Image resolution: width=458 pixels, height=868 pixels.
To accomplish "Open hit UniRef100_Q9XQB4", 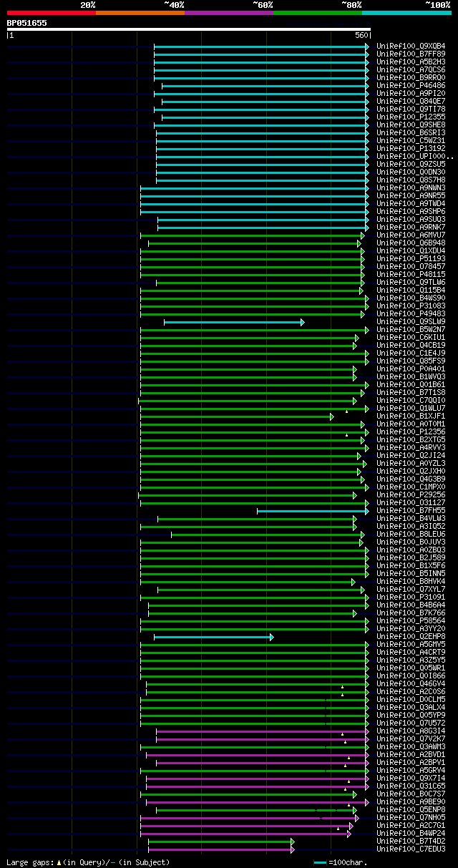I will pos(411,47).
